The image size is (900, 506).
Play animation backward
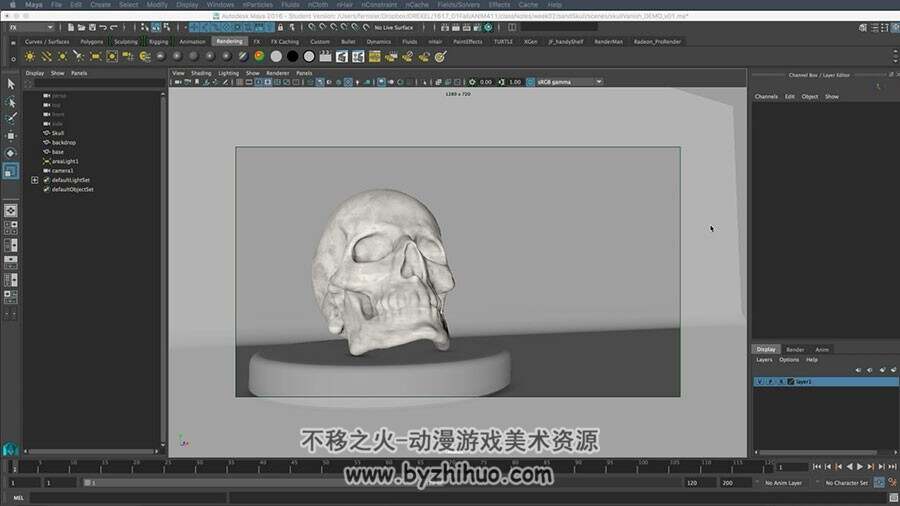(849, 467)
